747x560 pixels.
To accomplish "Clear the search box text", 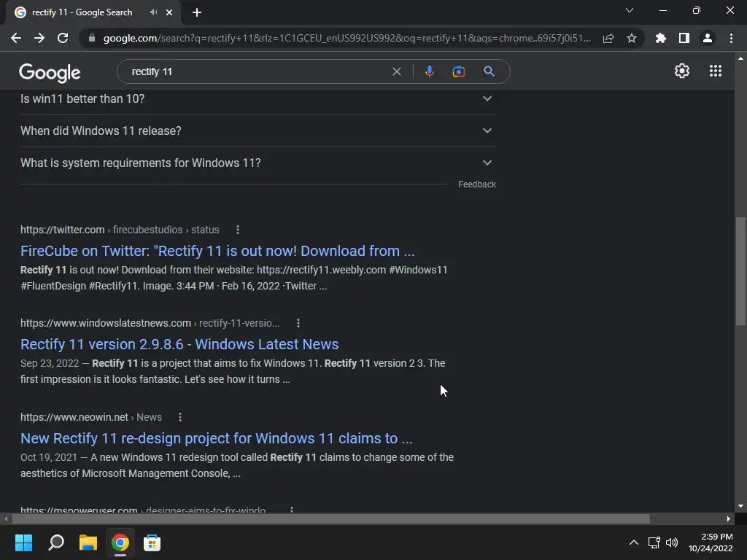I will pyautogui.click(x=396, y=71).
